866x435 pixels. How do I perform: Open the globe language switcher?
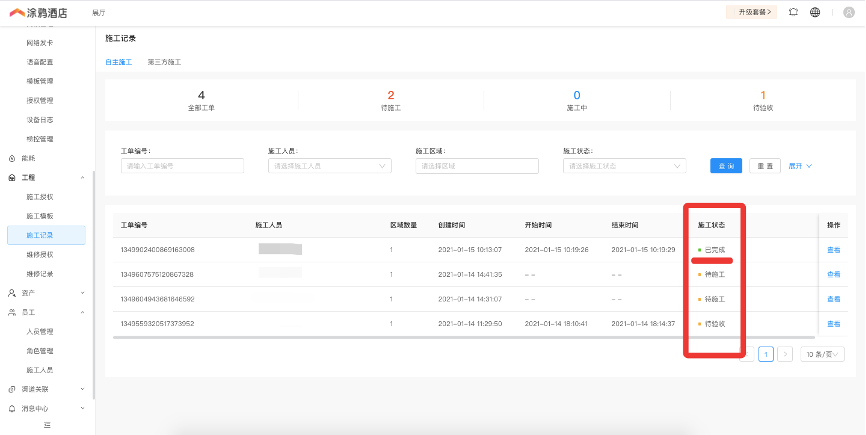[815, 12]
